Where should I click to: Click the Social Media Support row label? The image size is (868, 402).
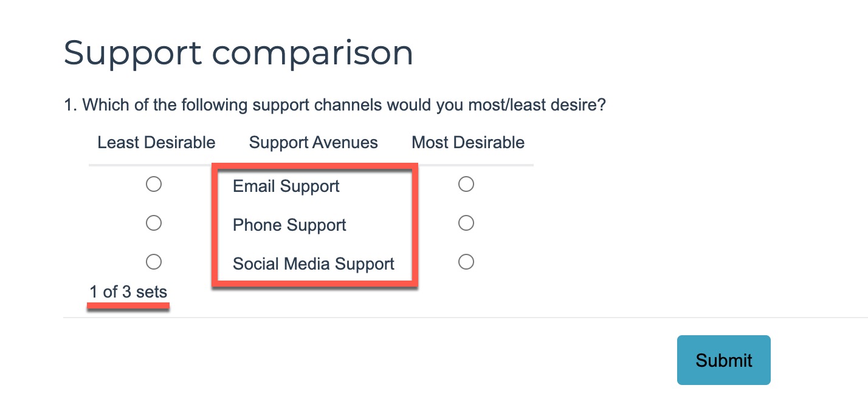click(x=314, y=264)
